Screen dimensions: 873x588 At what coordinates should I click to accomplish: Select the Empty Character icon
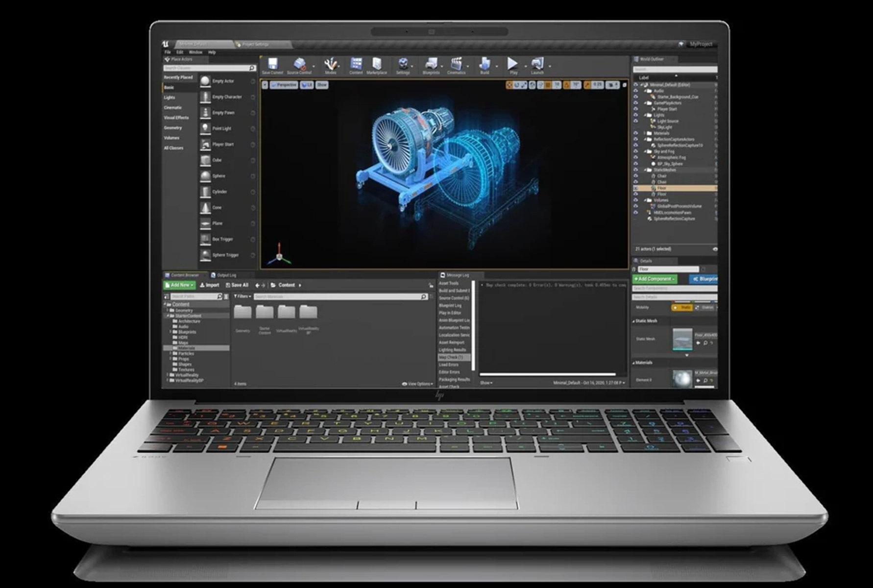(205, 97)
